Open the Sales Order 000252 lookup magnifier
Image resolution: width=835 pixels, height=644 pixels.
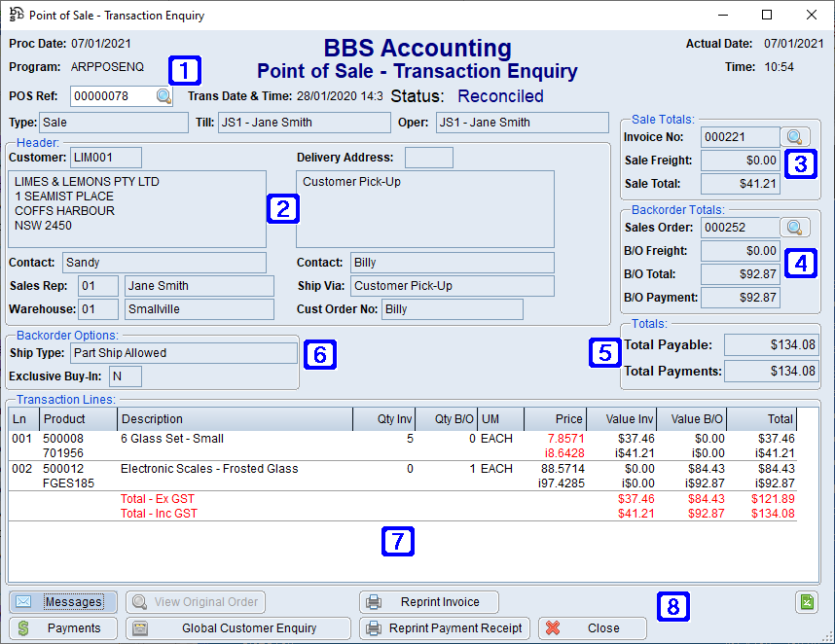pos(794,227)
